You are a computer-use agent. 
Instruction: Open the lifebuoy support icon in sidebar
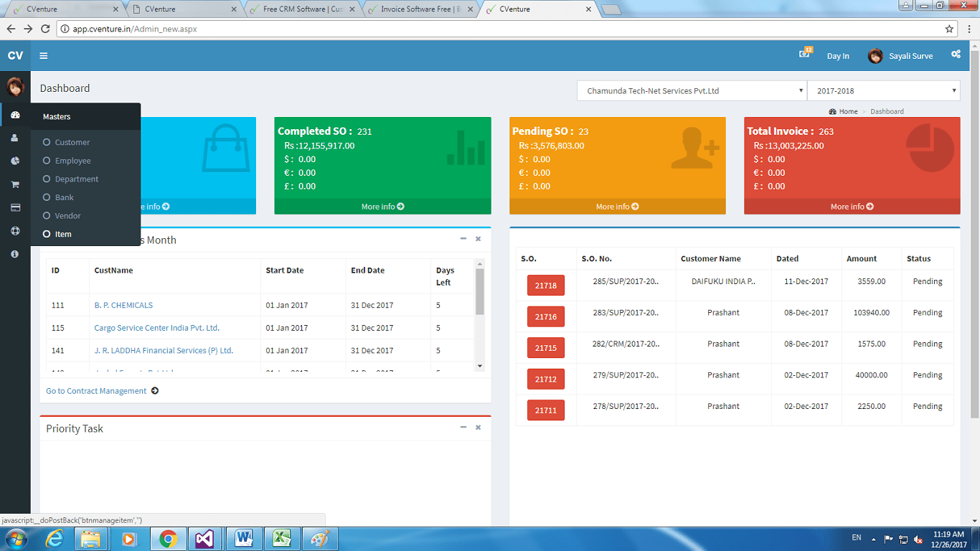pos(14,231)
